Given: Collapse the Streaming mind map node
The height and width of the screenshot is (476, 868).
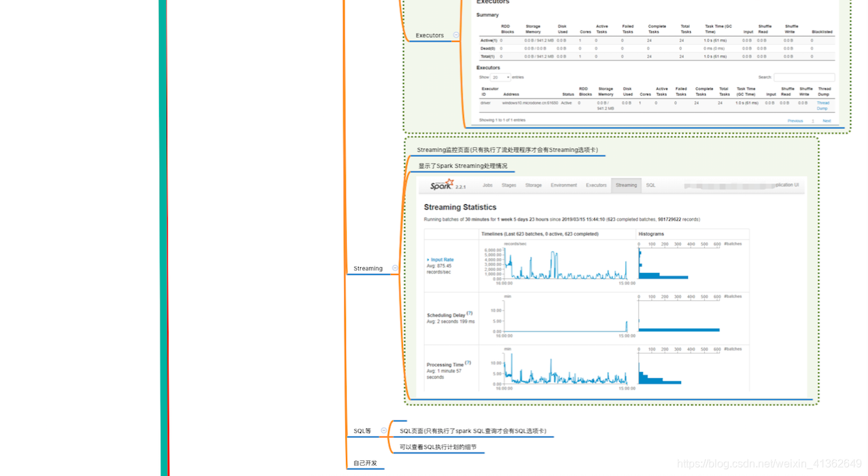Looking at the screenshot, I should coord(395,268).
